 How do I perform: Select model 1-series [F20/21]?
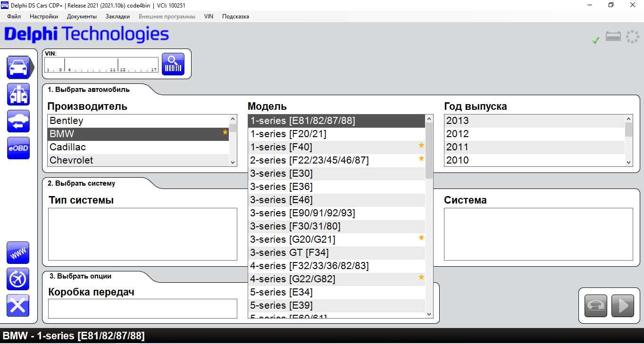(x=336, y=134)
